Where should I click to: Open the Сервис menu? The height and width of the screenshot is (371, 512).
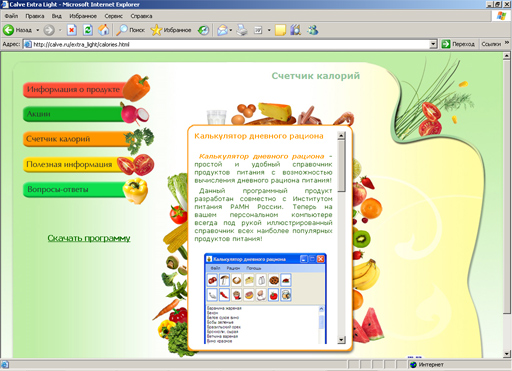(x=113, y=16)
